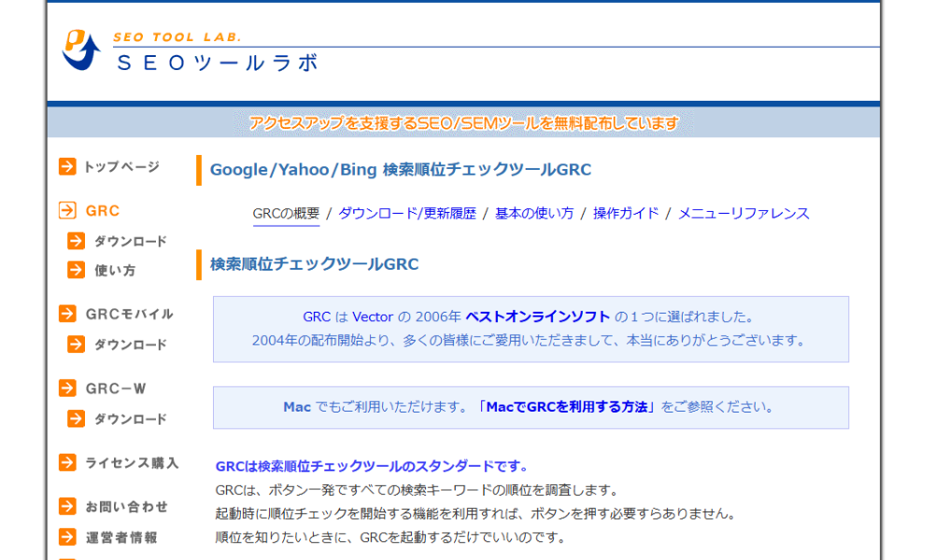Image resolution: width=934 pixels, height=560 pixels.
Task: Click the arrow icon beside ライセンス購入
Action: click(67, 463)
